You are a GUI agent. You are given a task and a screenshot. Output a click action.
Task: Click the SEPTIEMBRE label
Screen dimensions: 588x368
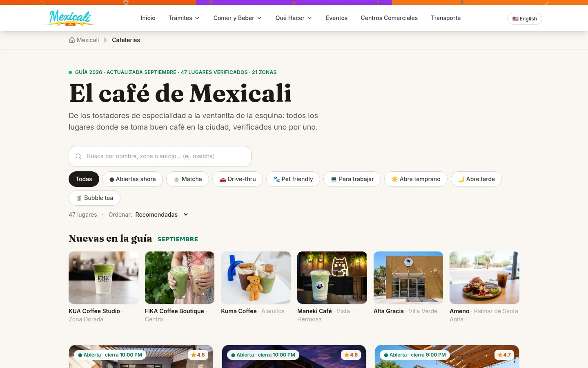coord(178,239)
